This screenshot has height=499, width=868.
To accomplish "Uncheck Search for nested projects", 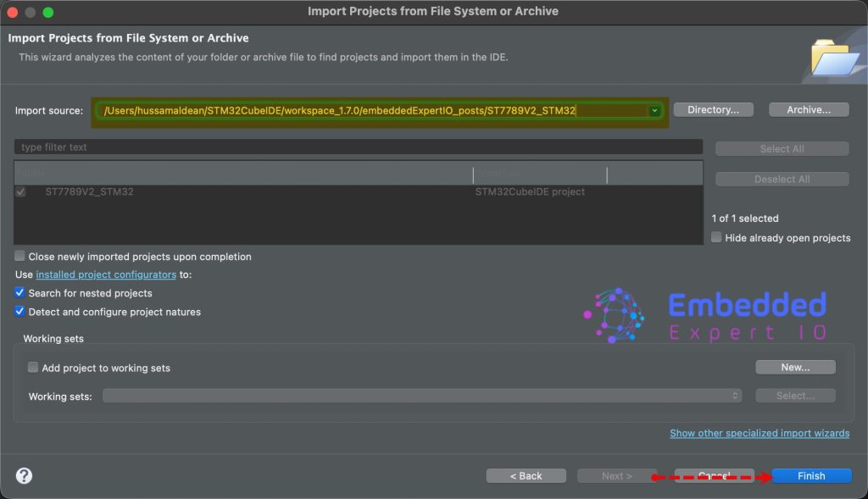I will (x=20, y=293).
